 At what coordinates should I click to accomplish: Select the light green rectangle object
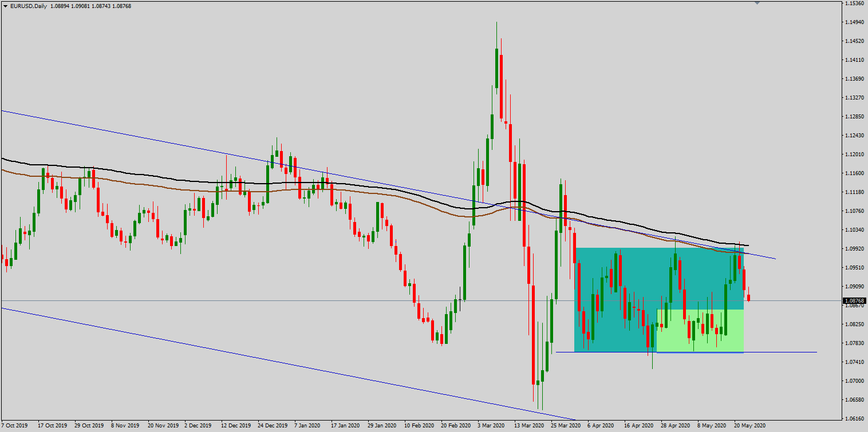pos(700,331)
